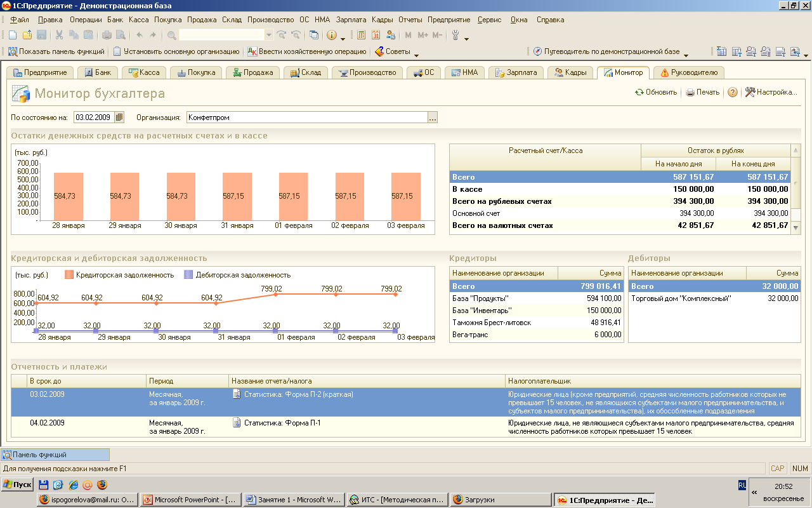Click the question mark help icon
Viewport: 812px width, 508px height.
(733, 92)
